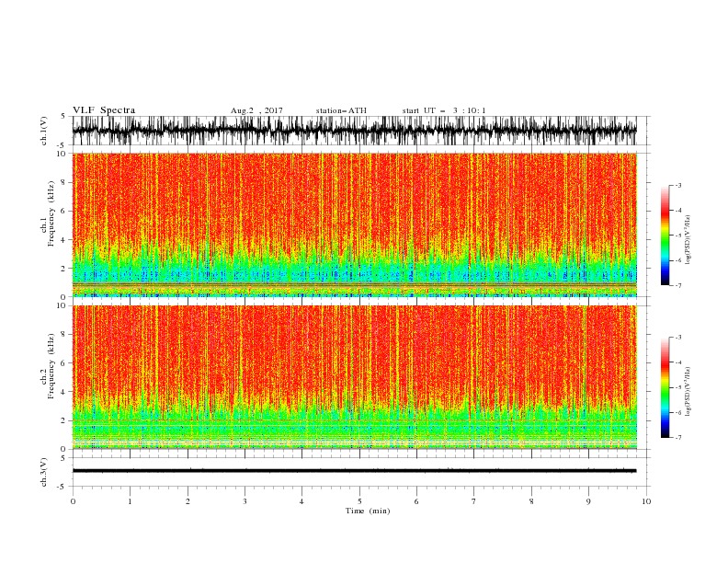The height and width of the screenshot is (563, 728).
Task: Click the ch.2 "Frequency (kHz)" axis label
Action: 51,365
